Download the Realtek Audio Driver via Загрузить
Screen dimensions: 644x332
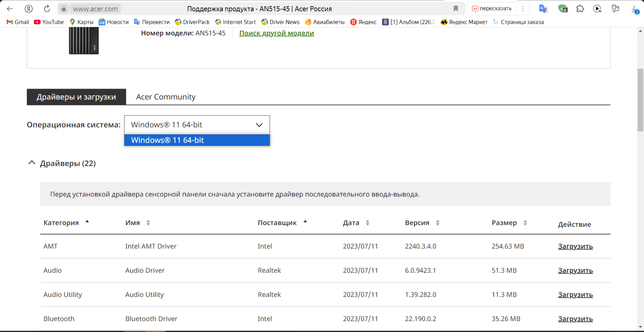point(575,270)
